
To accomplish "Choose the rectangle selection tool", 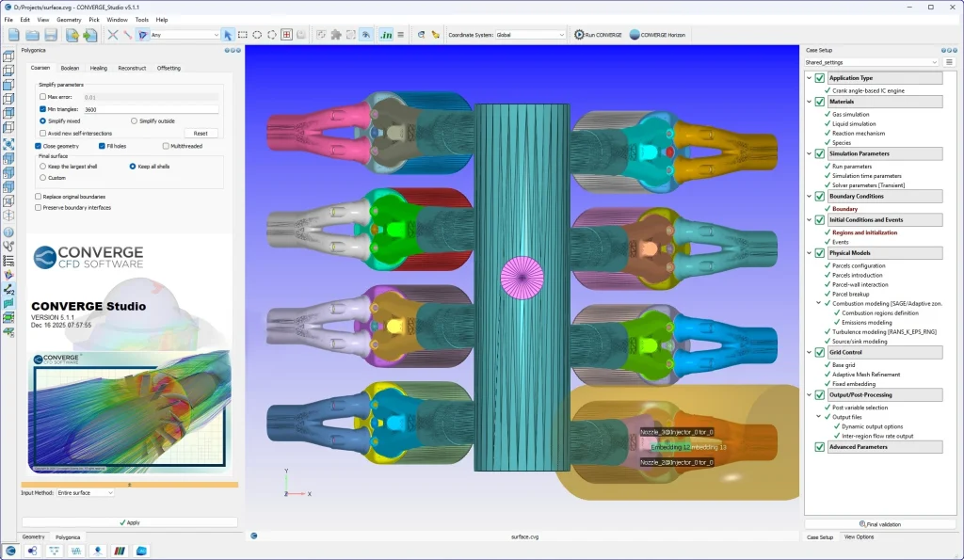I will pyautogui.click(x=243, y=35).
